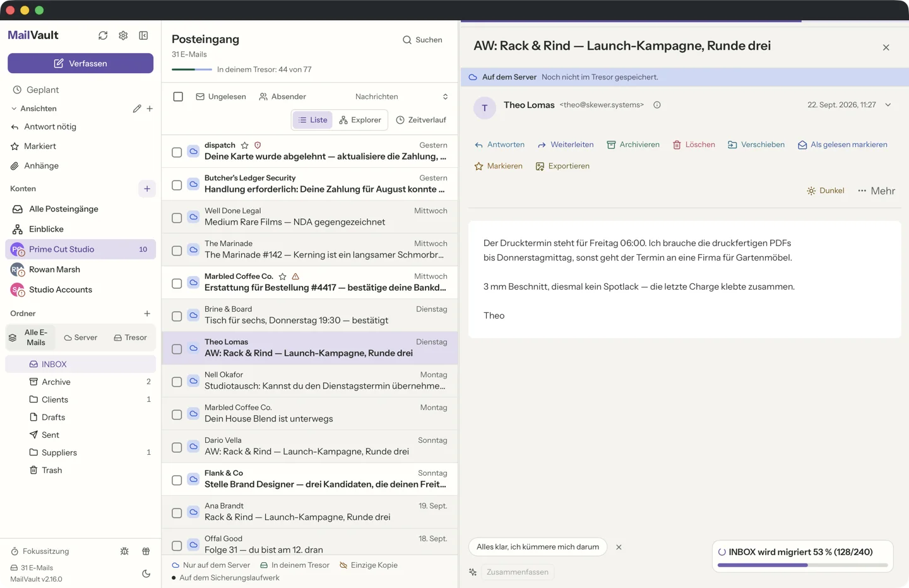The image size is (909, 588).
Task: Open the Nachrichten sort dropdown
Action: click(x=401, y=97)
